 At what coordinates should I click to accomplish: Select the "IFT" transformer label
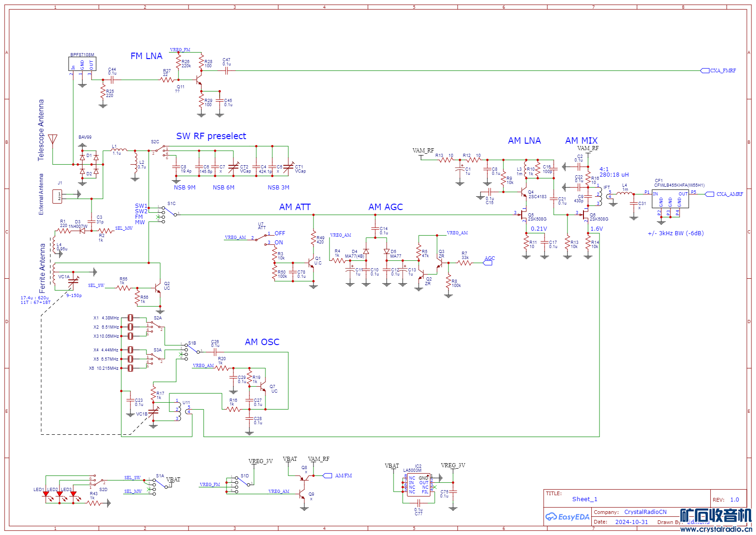coord(606,187)
